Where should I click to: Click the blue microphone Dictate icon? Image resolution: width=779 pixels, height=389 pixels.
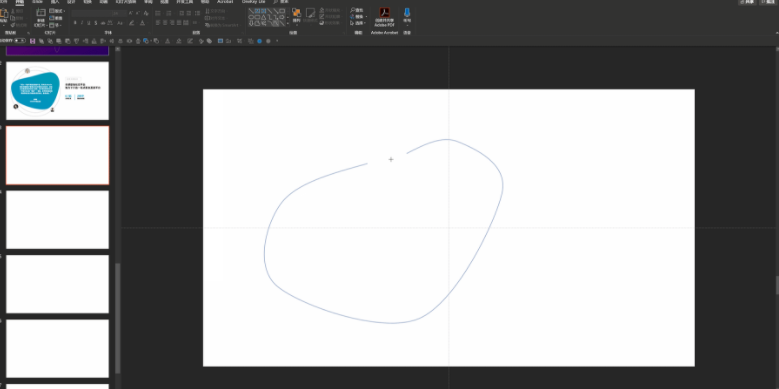(407, 12)
